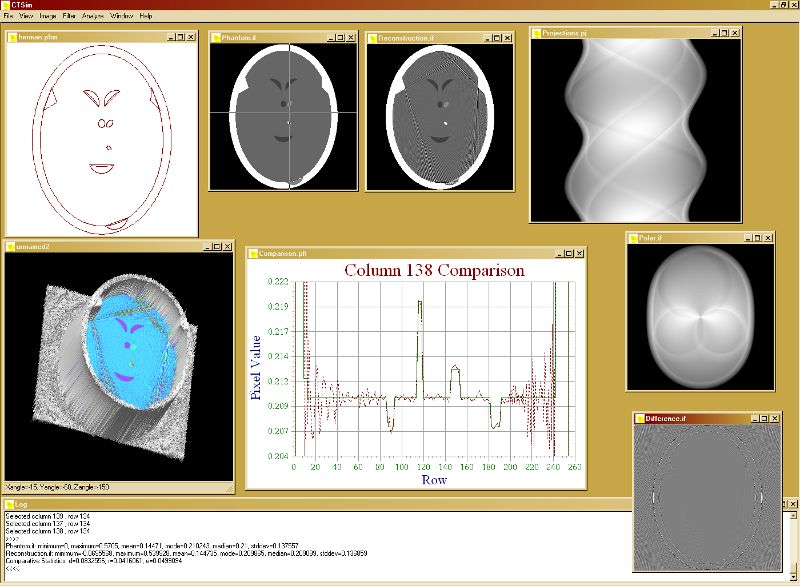Click the Phantom.if window system icon
The height and width of the screenshot is (586, 800).
pos(216,38)
